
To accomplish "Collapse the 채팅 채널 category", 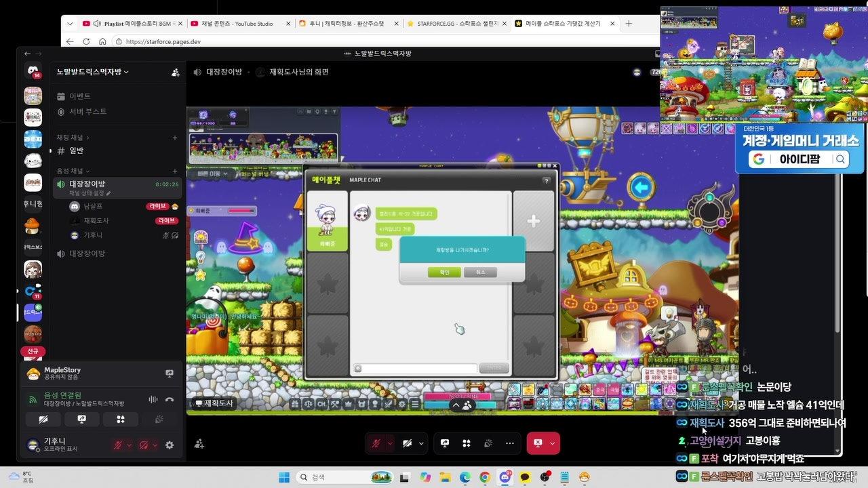I will (73, 138).
